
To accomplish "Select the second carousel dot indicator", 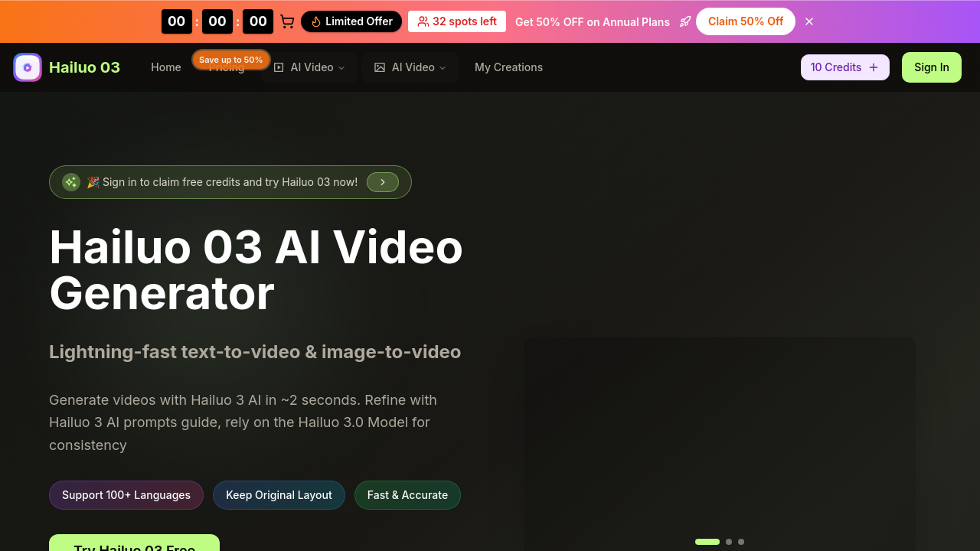I will pyautogui.click(x=729, y=542).
